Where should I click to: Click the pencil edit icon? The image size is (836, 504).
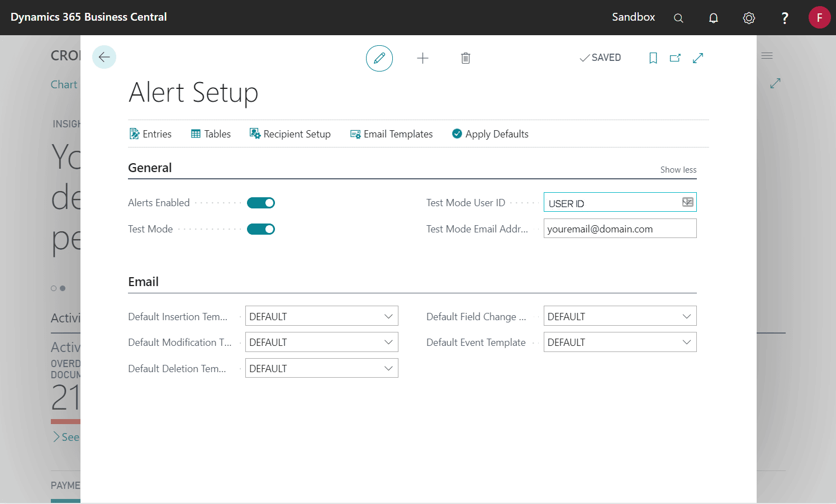pyautogui.click(x=379, y=58)
